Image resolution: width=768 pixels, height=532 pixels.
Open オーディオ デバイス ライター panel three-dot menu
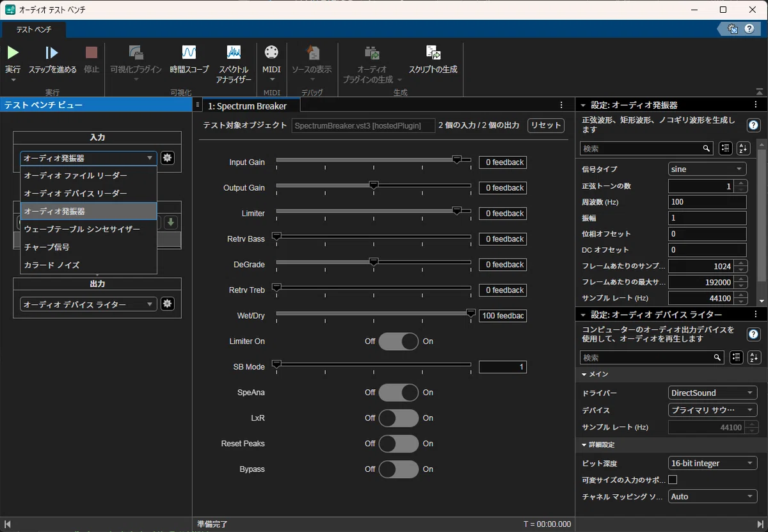pos(756,314)
